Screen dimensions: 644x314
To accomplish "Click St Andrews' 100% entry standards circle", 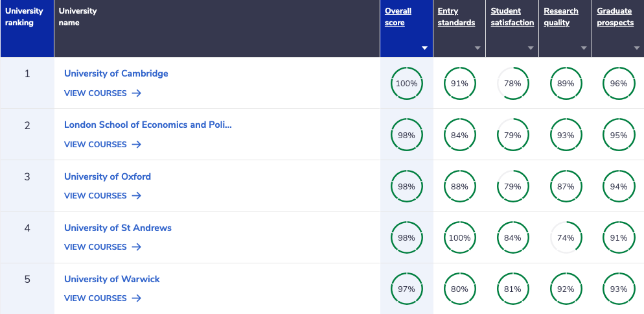I will [x=459, y=238].
